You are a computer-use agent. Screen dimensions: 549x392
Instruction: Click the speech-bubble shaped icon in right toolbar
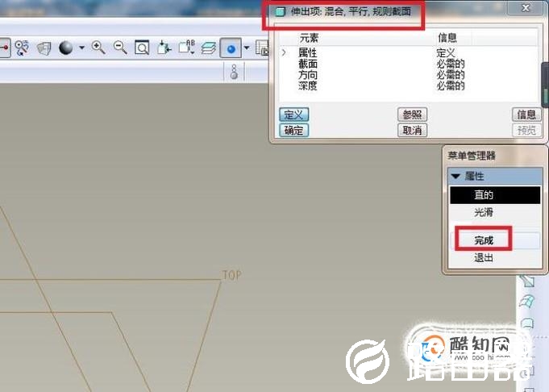click(527, 323)
